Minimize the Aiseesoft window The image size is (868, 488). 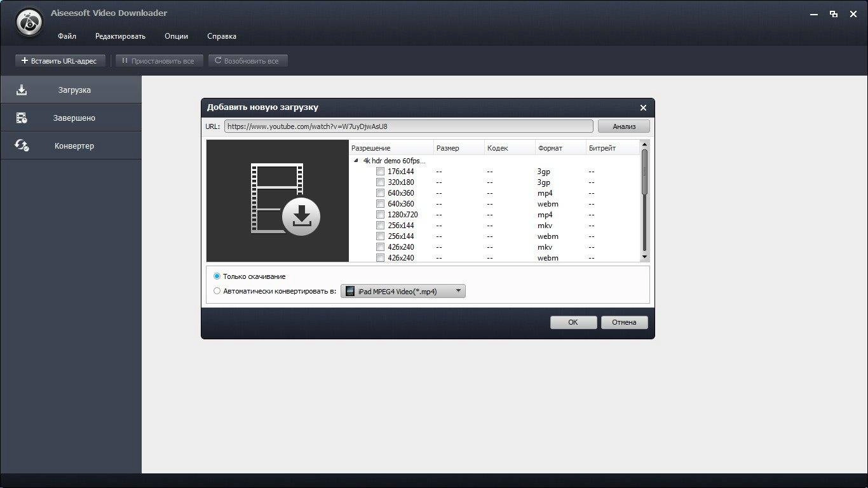814,13
